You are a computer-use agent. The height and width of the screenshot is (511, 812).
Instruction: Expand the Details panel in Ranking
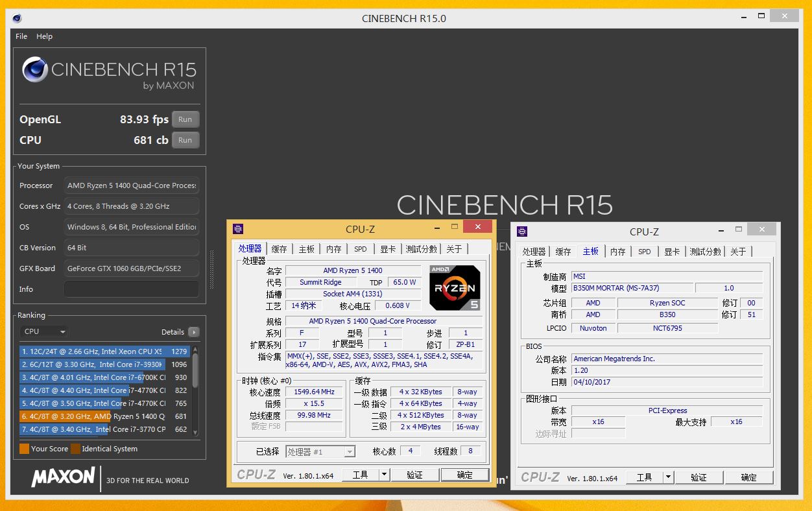[x=195, y=331]
